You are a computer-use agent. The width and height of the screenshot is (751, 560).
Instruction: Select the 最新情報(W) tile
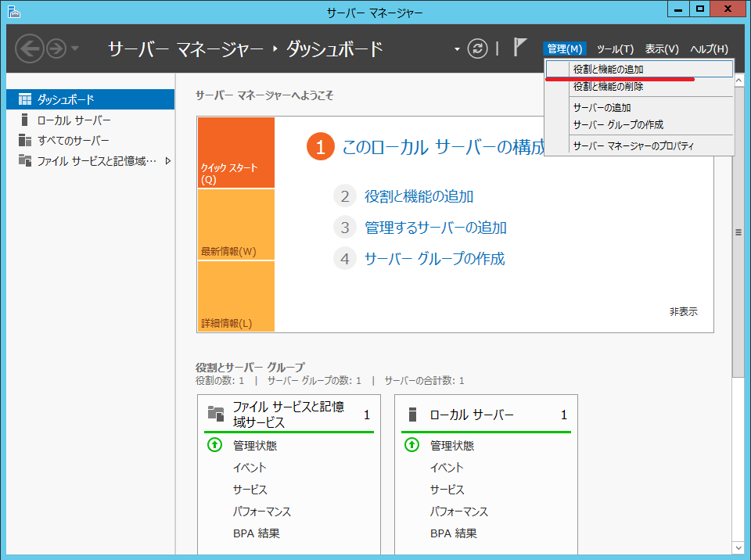235,224
